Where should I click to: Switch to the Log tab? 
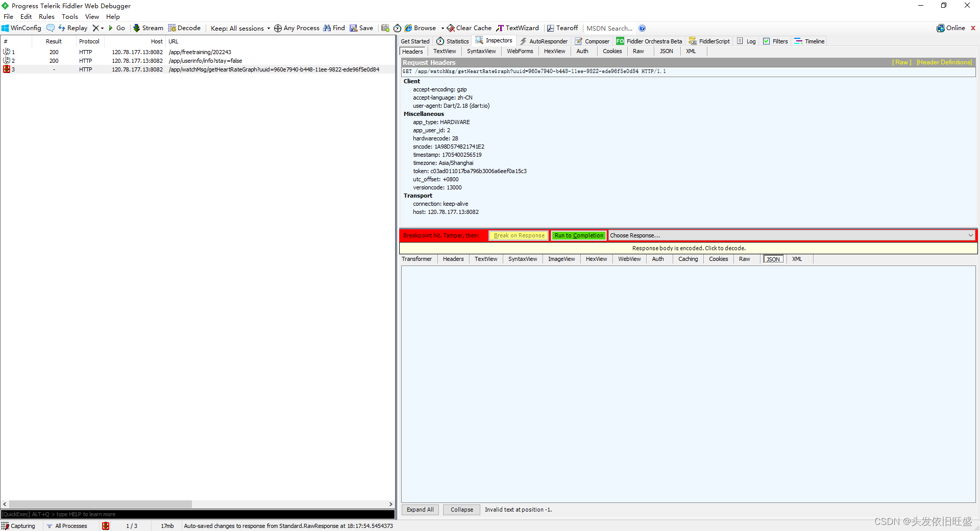(x=746, y=41)
